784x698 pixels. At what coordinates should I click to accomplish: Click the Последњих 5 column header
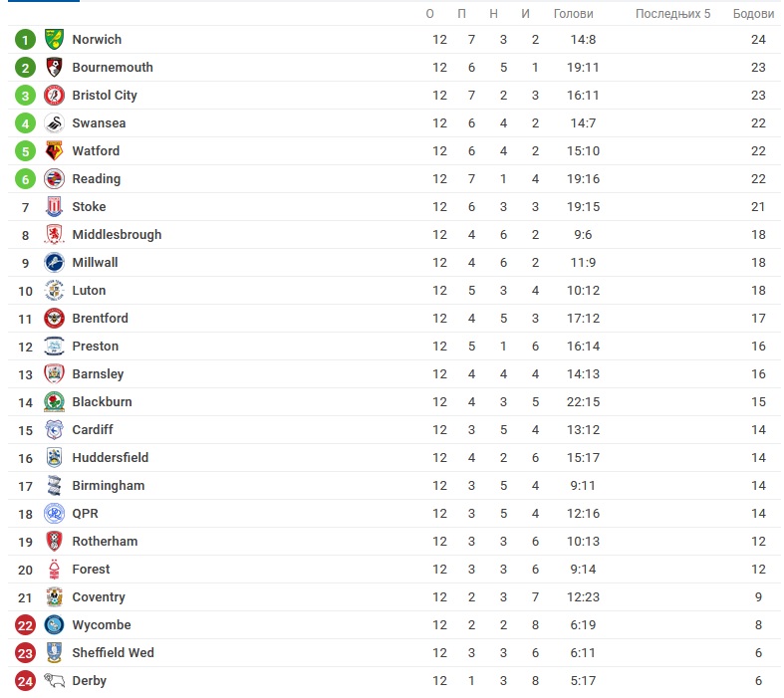pos(673,14)
